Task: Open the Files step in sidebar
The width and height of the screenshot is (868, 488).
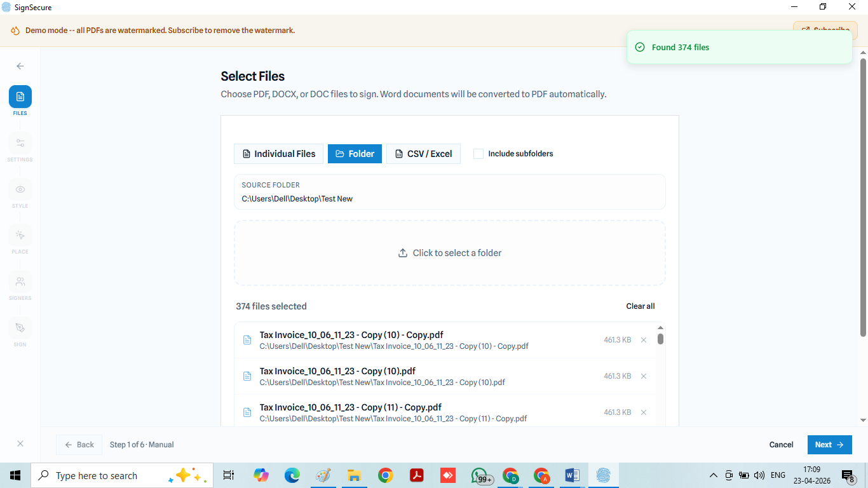Action: 20,97
